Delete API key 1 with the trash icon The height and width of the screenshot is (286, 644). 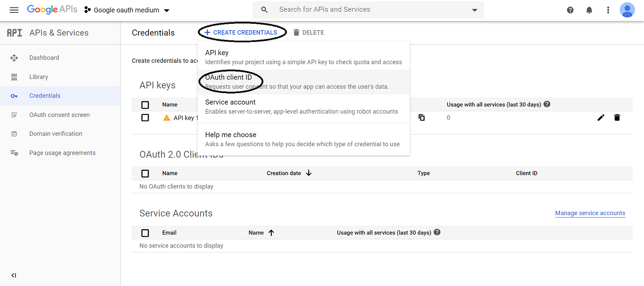point(617,118)
